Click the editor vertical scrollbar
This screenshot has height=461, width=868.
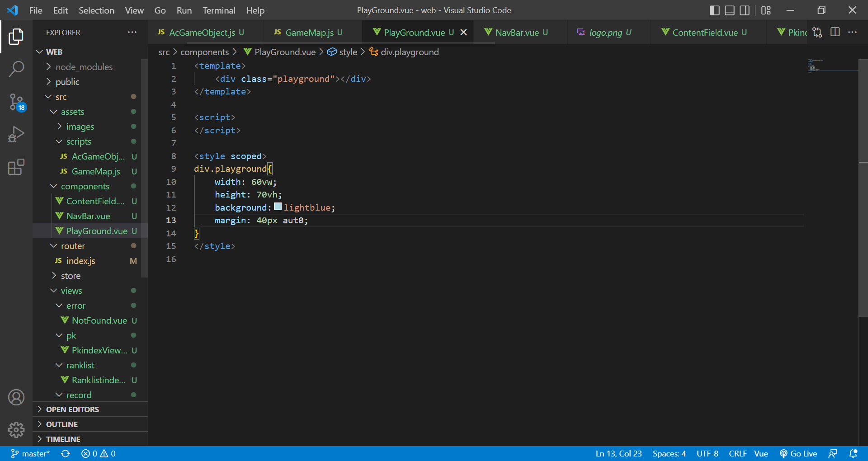[863, 188]
